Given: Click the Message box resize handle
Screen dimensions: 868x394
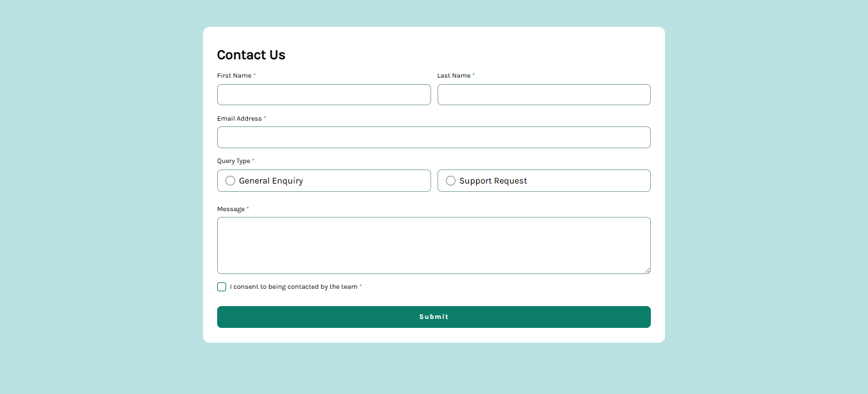Looking at the screenshot, I should 647,270.
